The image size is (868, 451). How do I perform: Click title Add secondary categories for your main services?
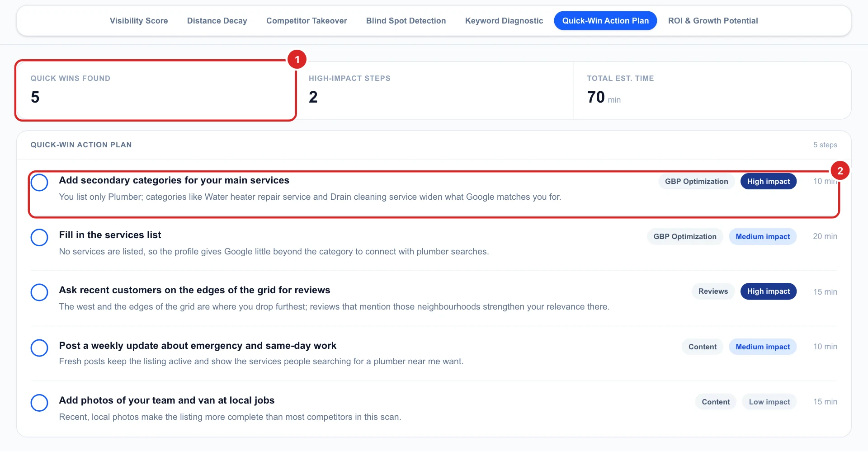click(174, 180)
